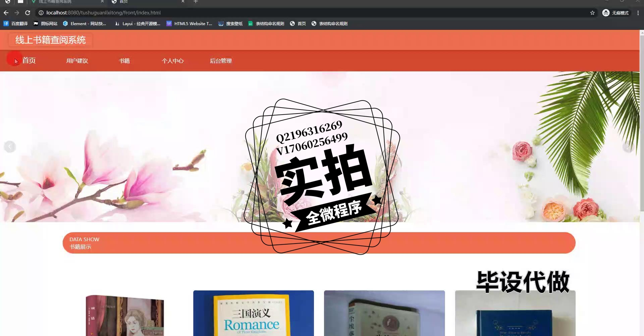
Task: Open last 表结构命名规则 bookmark with globe icon
Action: pos(329,23)
